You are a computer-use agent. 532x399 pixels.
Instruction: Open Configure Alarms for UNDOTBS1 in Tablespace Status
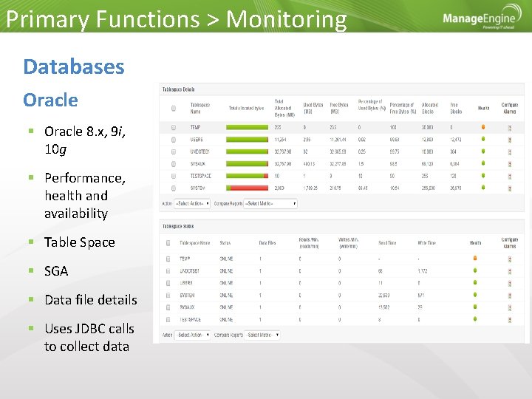pos(510,271)
